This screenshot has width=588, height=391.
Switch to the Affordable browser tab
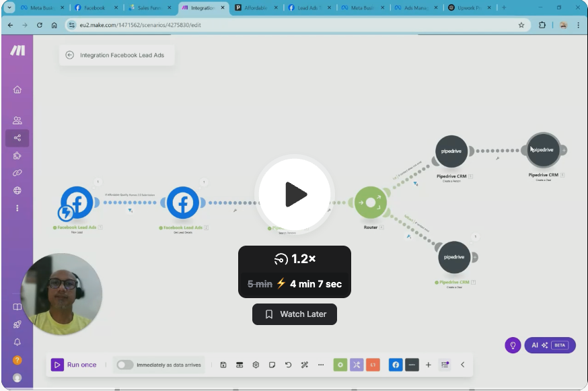point(256,7)
